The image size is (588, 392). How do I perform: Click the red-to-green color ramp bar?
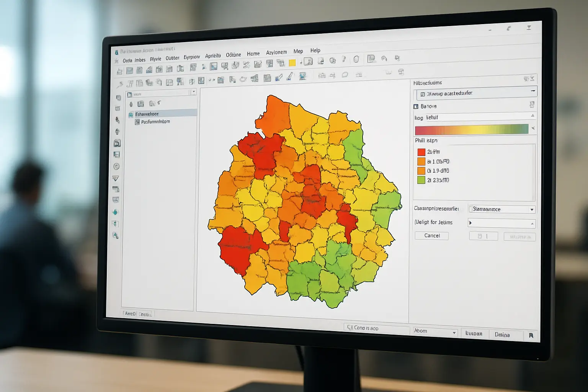(x=471, y=130)
